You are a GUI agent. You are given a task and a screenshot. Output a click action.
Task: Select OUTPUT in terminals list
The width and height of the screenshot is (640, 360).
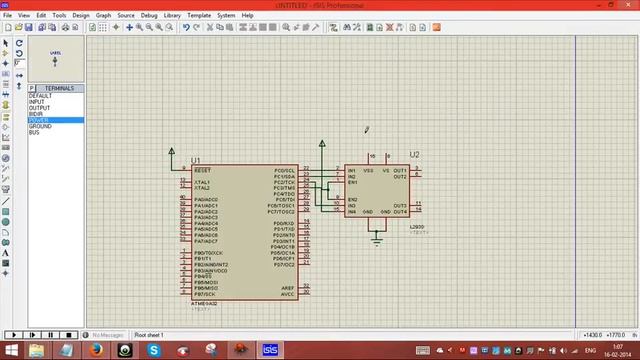39,108
